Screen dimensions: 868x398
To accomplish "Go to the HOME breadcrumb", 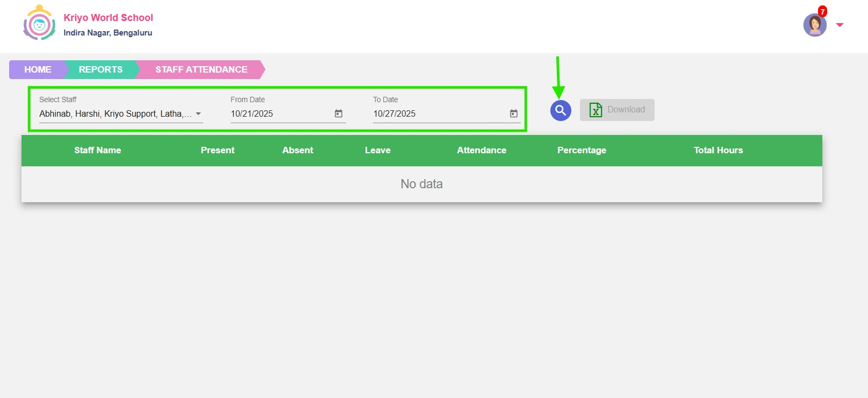I will pyautogui.click(x=38, y=69).
